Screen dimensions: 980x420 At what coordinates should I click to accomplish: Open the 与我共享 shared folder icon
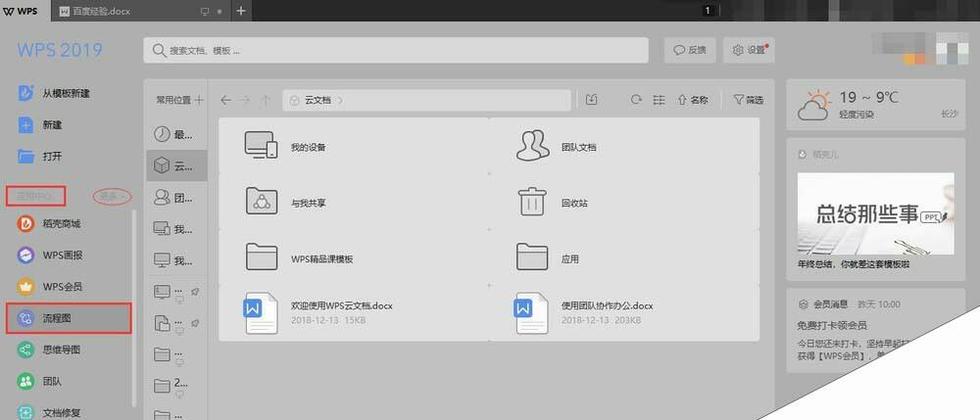(x=262, y=201)
